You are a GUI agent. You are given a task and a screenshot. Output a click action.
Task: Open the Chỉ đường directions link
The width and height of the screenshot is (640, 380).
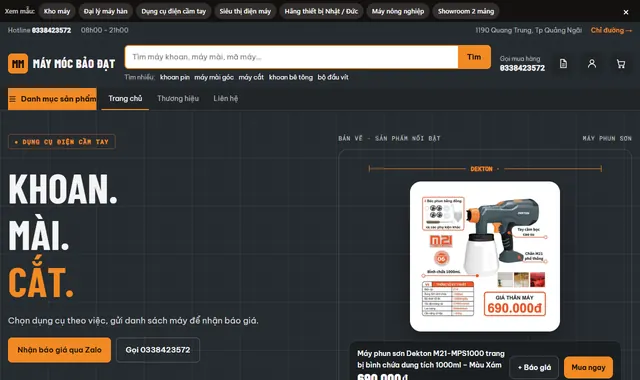click(611, 30)
